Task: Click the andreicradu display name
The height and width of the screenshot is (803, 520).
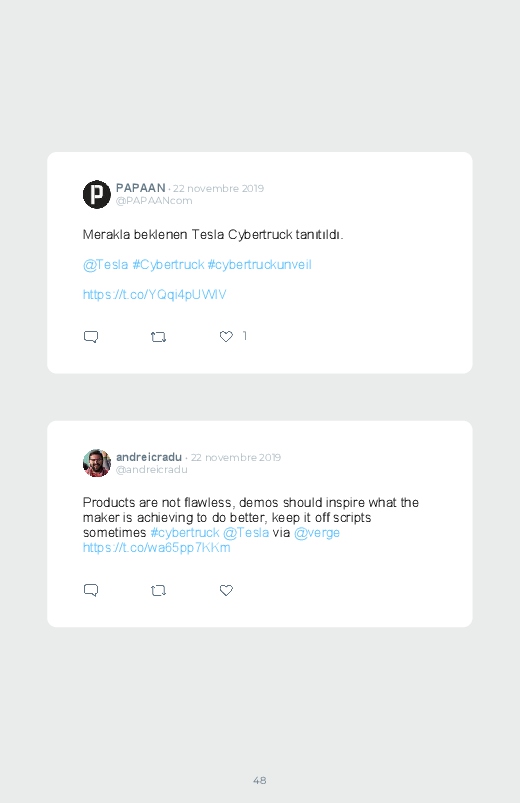Action: tap(149, 457)
